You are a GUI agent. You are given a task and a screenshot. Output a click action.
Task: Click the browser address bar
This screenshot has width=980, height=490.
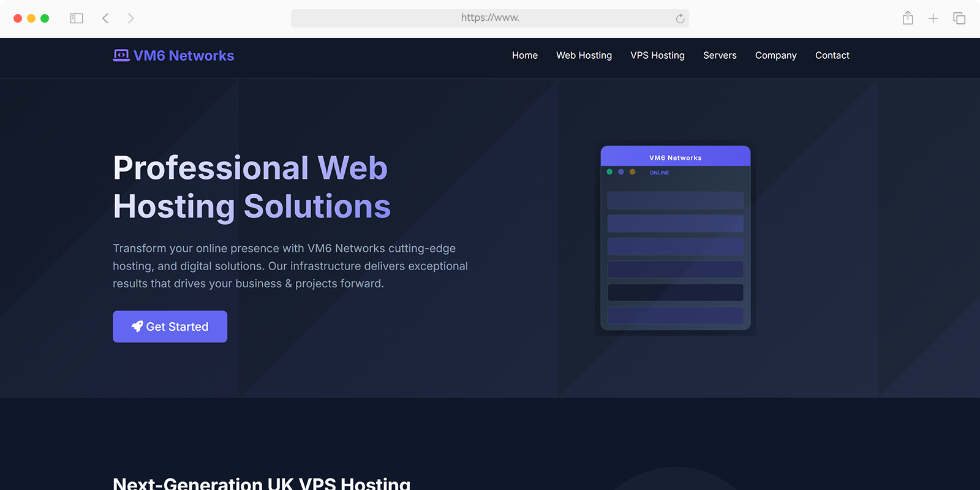pos(490,18)
